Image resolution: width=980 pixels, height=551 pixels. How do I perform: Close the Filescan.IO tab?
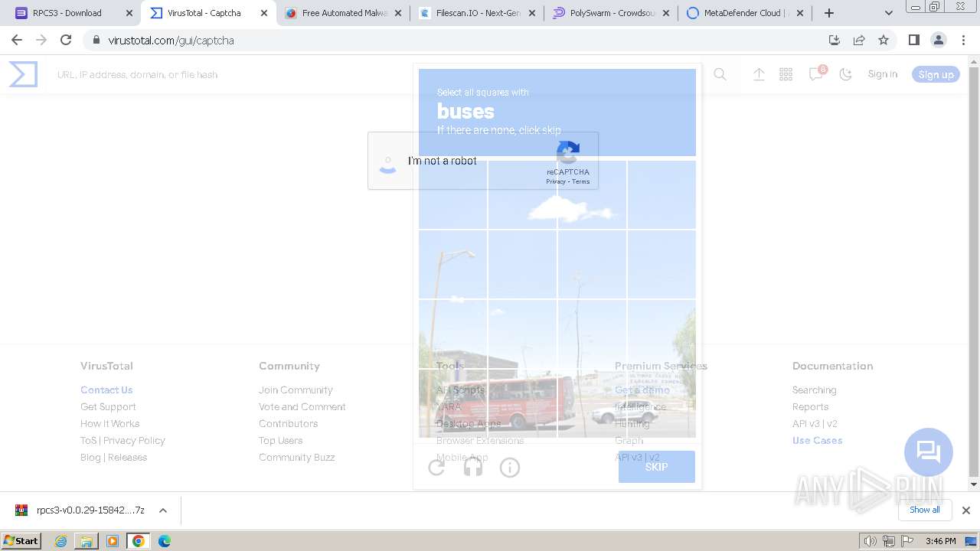click(532, 13)
